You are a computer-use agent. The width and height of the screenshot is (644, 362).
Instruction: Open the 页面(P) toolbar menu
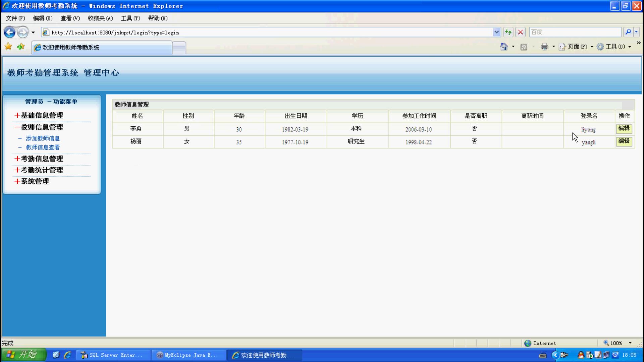click(x=576, y=47)
